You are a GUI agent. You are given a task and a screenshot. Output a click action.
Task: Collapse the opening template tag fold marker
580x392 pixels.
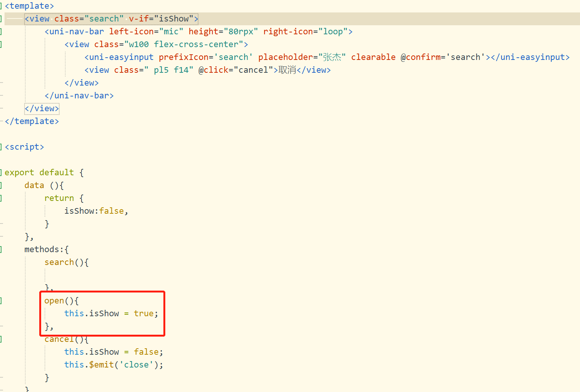pyautogui.click(x=1, y=6)
